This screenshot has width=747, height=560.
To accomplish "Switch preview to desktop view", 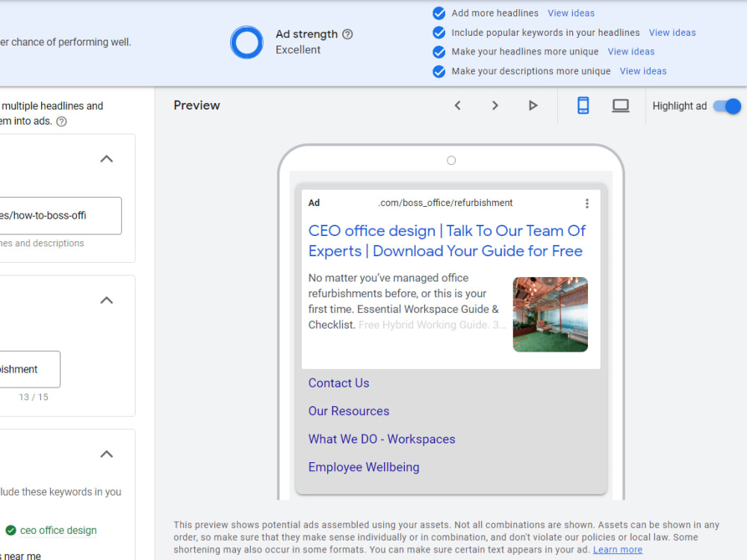I will [620, 105].
